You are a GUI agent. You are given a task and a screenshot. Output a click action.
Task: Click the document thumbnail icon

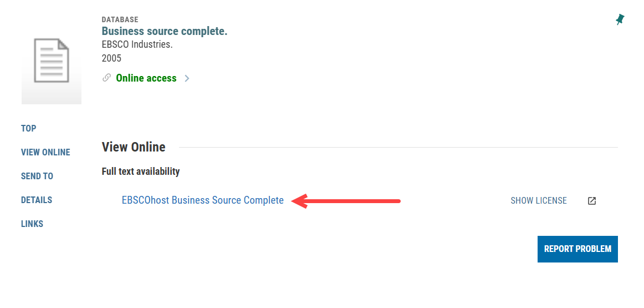52,61
